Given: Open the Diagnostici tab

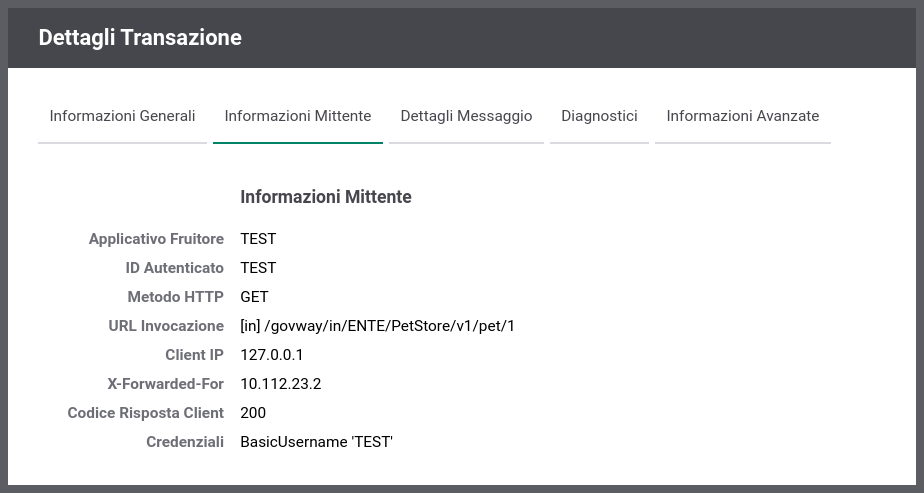Looking at the screenshot, I should 599,117.
